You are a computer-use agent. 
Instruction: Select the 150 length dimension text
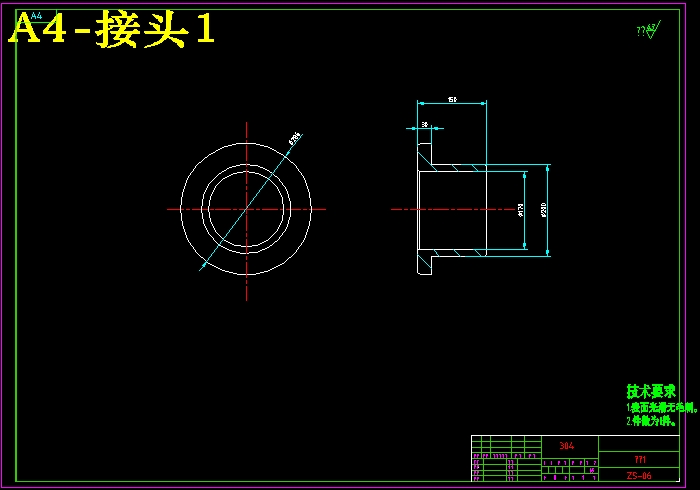click(452, 99)
